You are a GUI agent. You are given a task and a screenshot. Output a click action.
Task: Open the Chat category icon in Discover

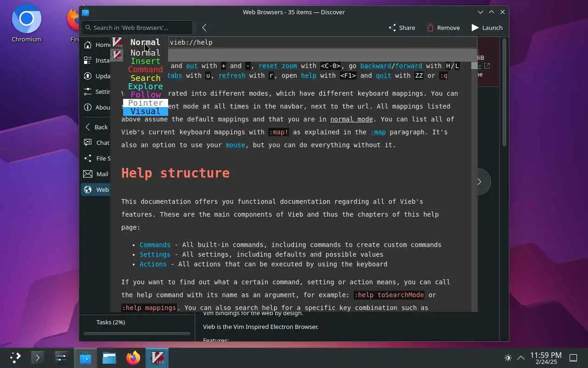[x=88, y=143]
